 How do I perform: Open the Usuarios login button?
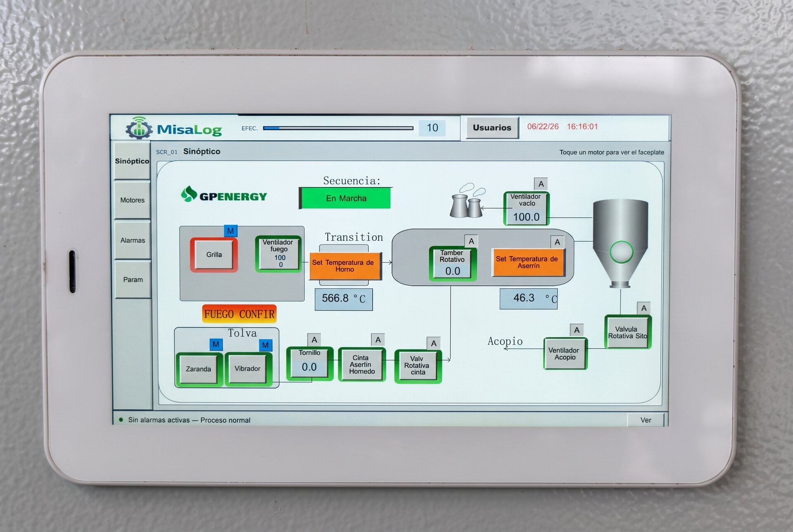pyautogui.click(x=492, y=128)
